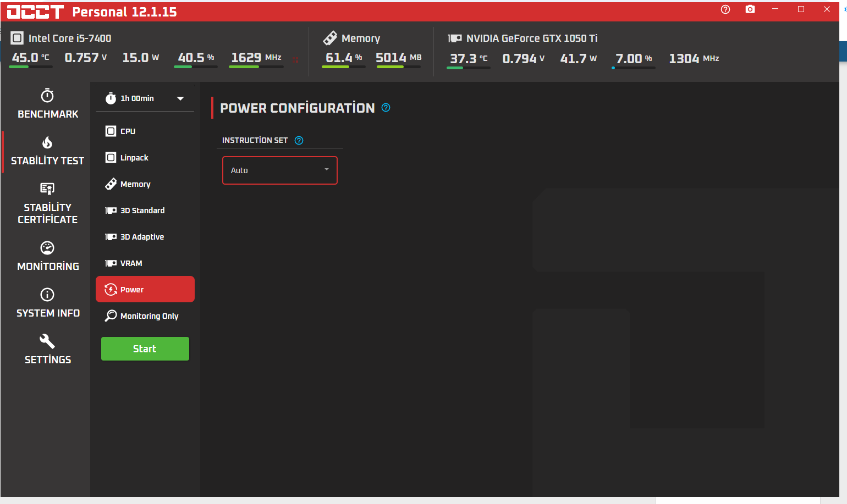Click the memory usage 61.4 % reading
The height and width of the screenshot is (504, 847).
(x=344, y=58)
